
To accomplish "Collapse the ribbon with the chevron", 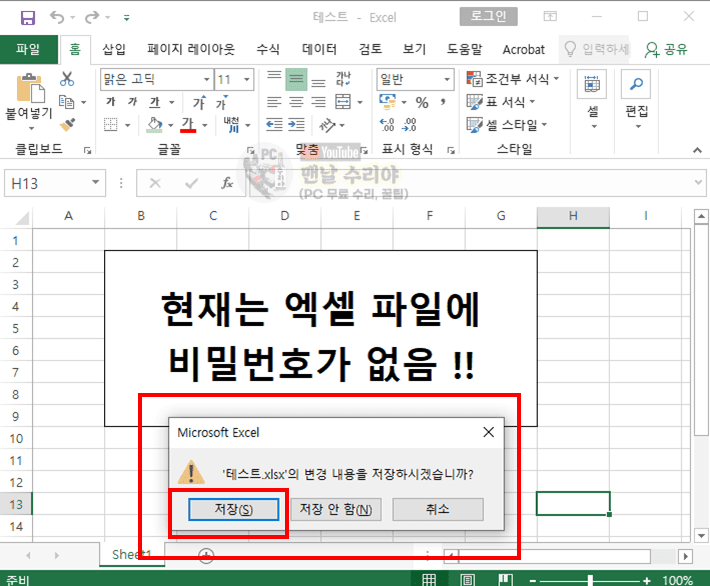I will pyautogui.click(x=697, y=150).
